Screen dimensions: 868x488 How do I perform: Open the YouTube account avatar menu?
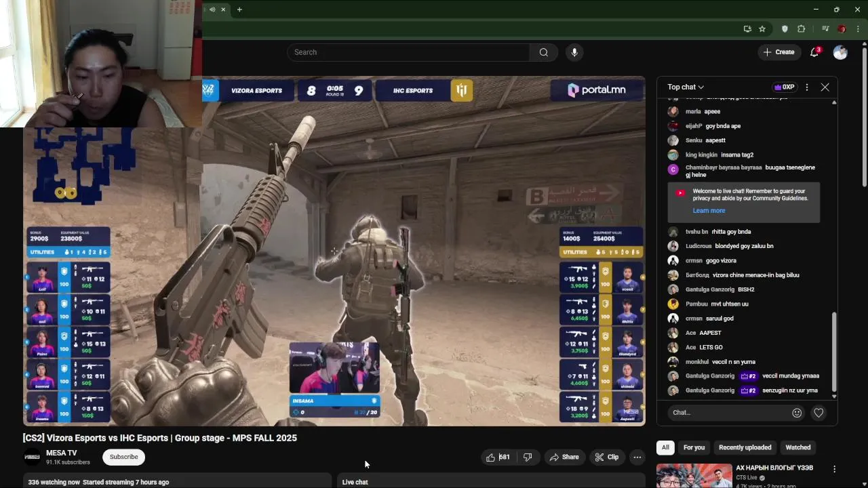840,52
